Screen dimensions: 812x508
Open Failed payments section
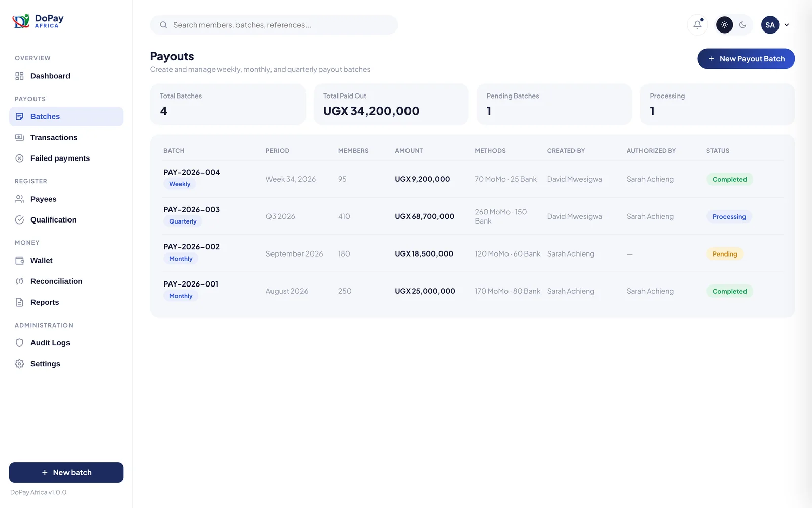pyautogui.click(x=66, y=158)
